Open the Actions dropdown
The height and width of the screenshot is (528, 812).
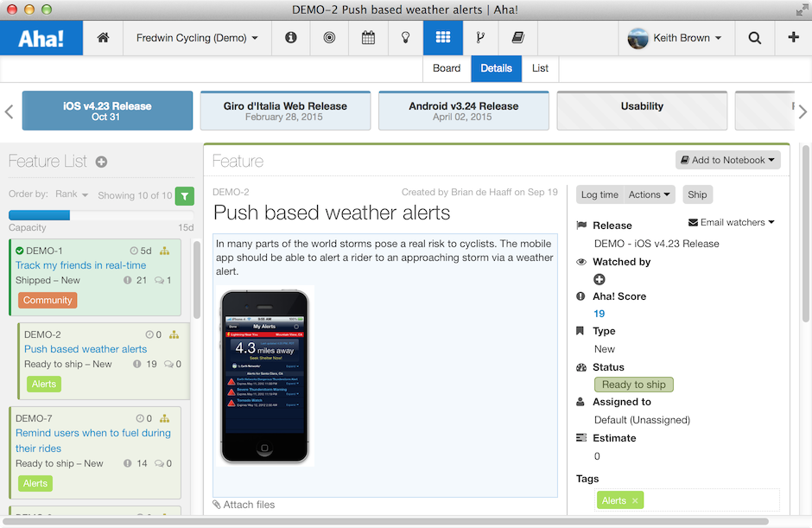[650, 194]
